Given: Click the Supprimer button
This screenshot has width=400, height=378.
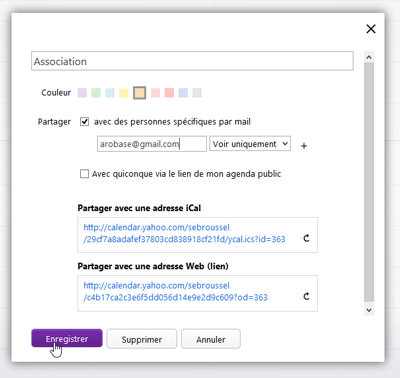Looking at the screenshot, I should (x=142, y=339).
